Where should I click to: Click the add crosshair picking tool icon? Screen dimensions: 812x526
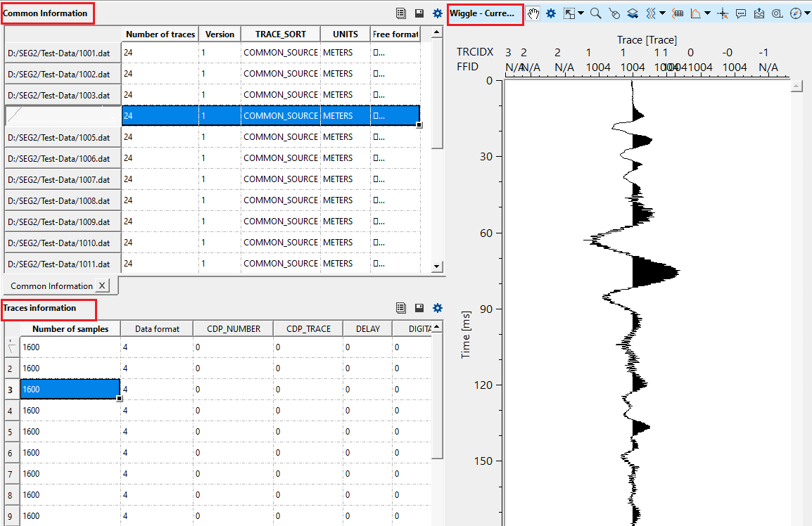(x=723, y=13)
